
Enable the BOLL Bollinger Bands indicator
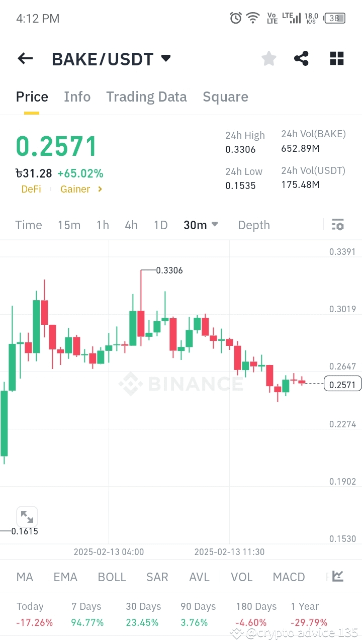112,577
